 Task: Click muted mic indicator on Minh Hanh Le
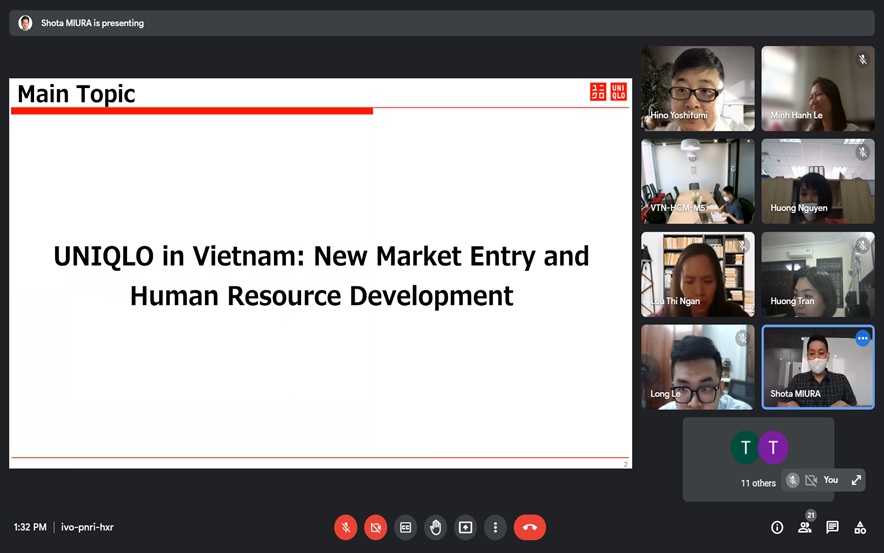(x=862, y=59)
